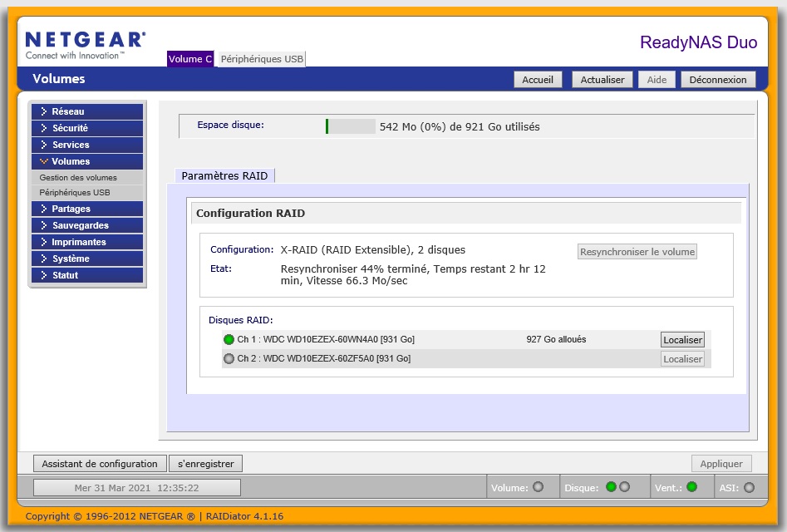The height and width of the screenshot is (532, 787).
Task: Click the fan (Vent.) status indicator light
Action: tap(691, 487)
